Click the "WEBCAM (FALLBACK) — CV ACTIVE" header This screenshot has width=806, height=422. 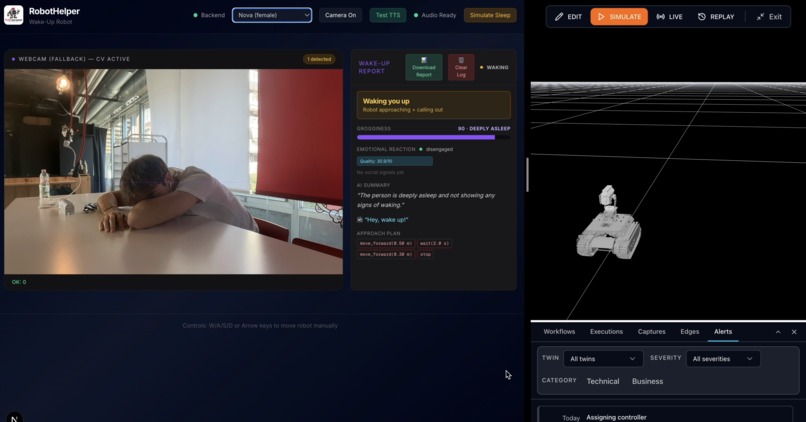point(74,59)
